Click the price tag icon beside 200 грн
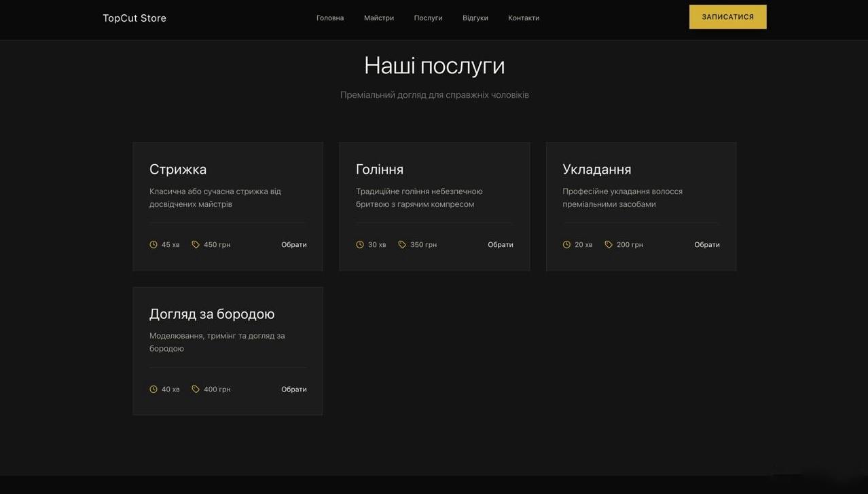The width and height of the screenshot is (868, 494). (x=609, y=244)
